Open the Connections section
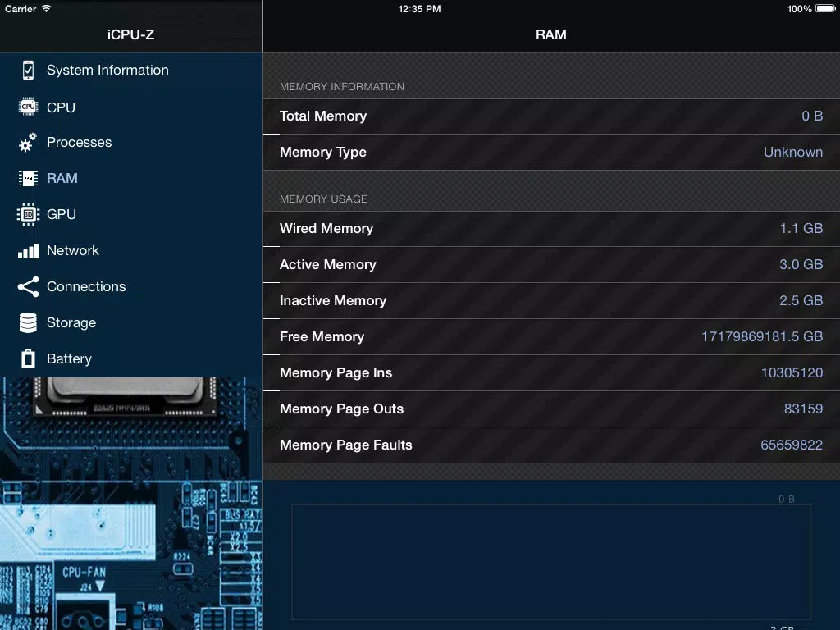840x630 pixels. (86, 286)
